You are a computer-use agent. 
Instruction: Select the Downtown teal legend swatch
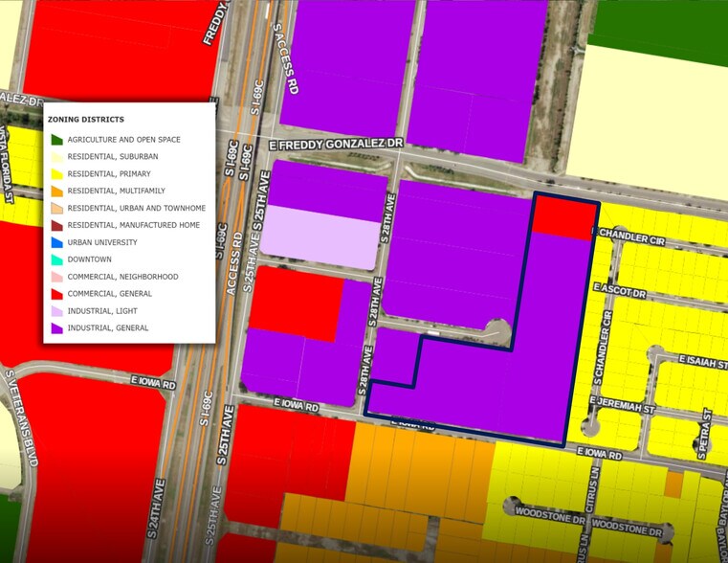[57, 259]
